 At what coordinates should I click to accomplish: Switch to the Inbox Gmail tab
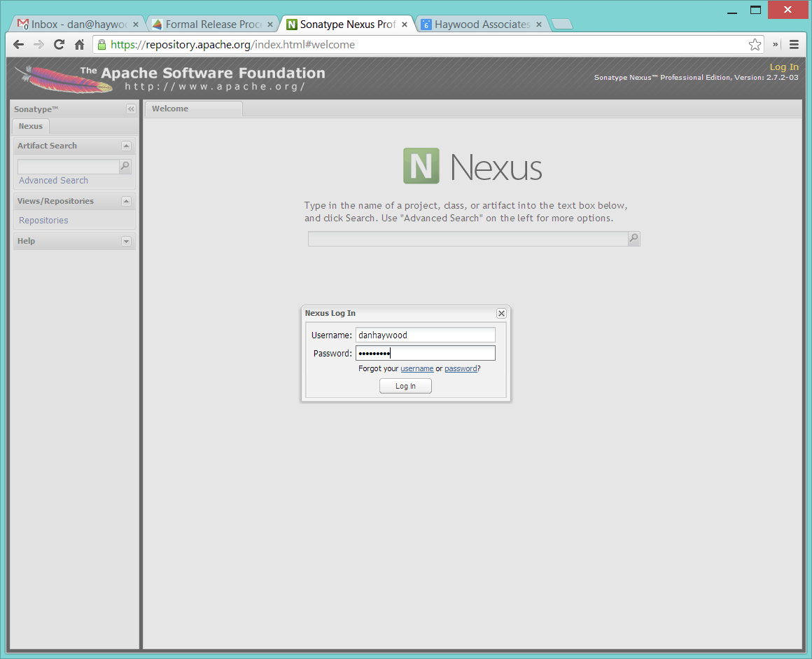pyautogui.click(x=73, y=25)
